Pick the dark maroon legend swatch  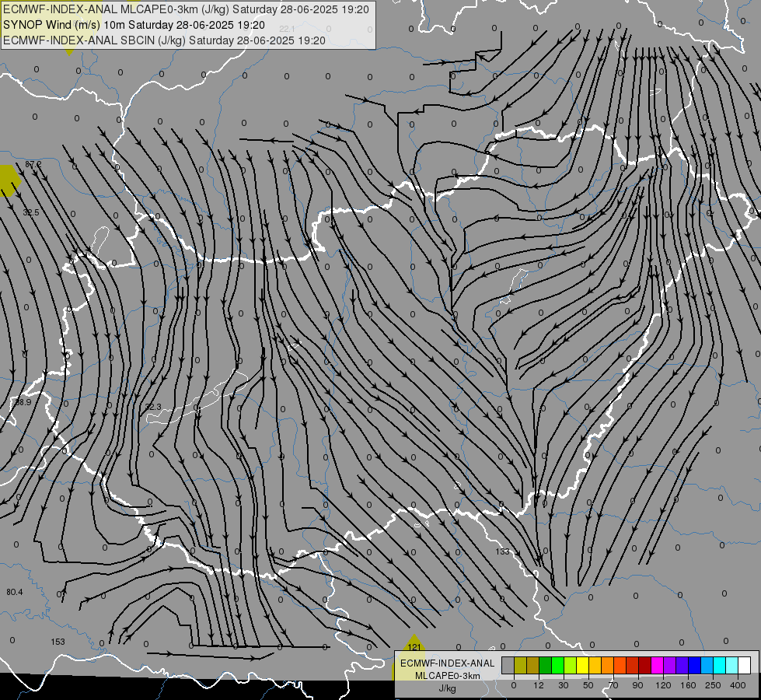[645, 665]
